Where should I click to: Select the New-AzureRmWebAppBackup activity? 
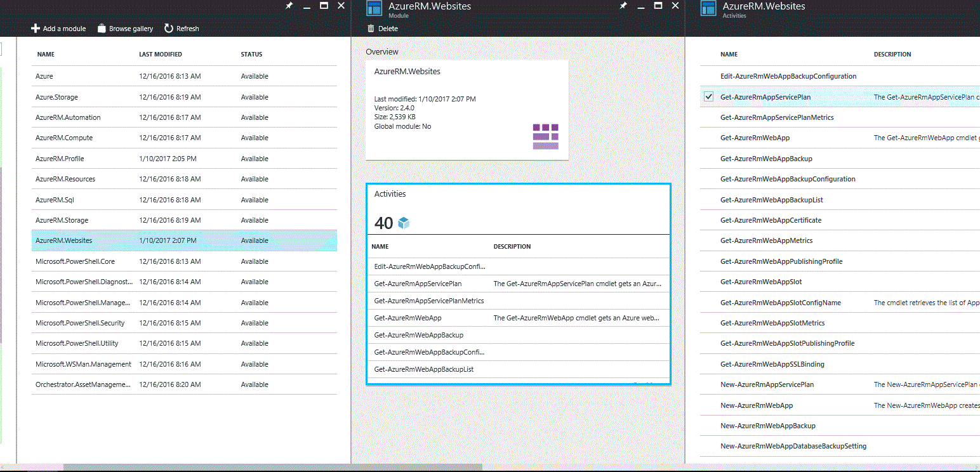768,426
